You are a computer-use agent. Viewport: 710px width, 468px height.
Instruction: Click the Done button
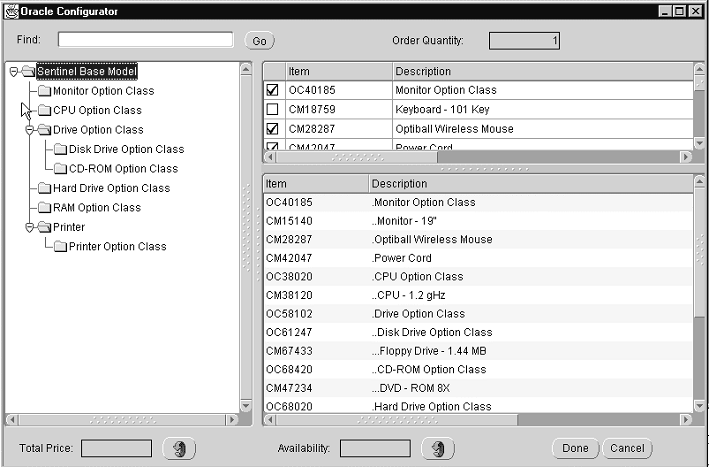(x=575, y=449)
